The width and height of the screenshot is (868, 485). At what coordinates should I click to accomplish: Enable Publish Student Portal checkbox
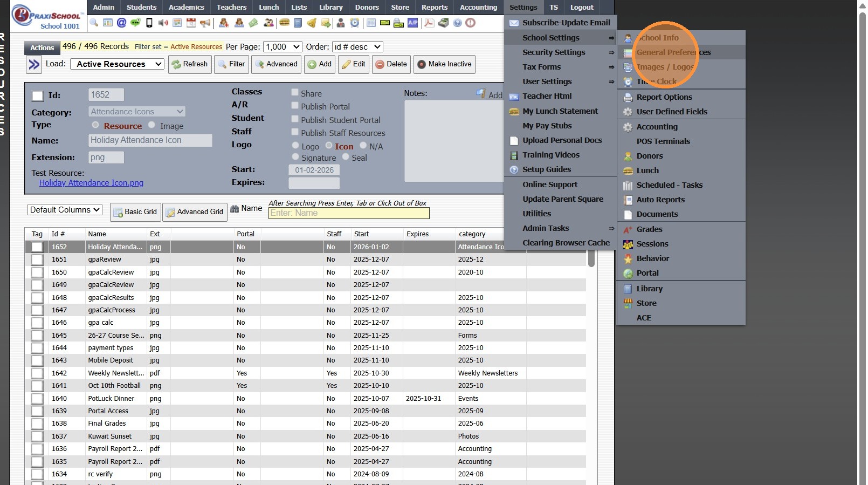click(295, 119)
